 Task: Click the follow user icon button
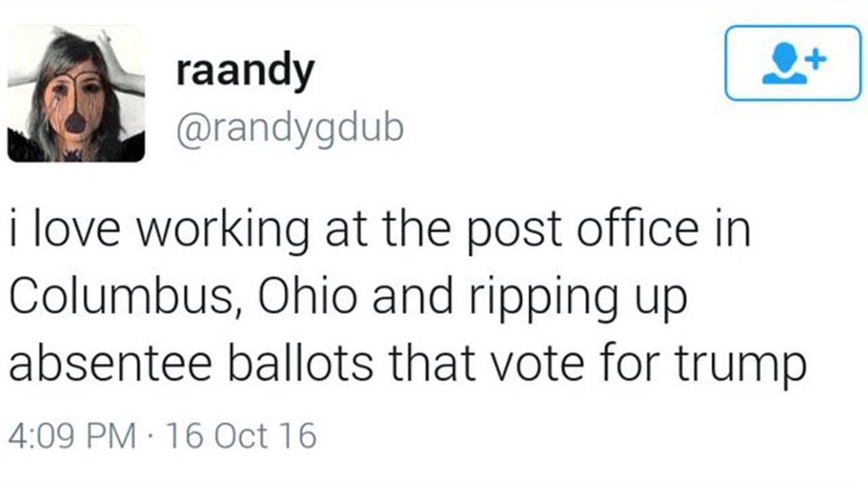(x=793, y=63)
